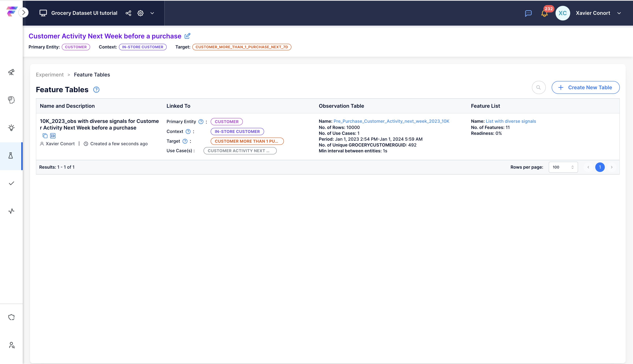Open catalog settings gear icon
633x364 pixels.
click(141, 13)
